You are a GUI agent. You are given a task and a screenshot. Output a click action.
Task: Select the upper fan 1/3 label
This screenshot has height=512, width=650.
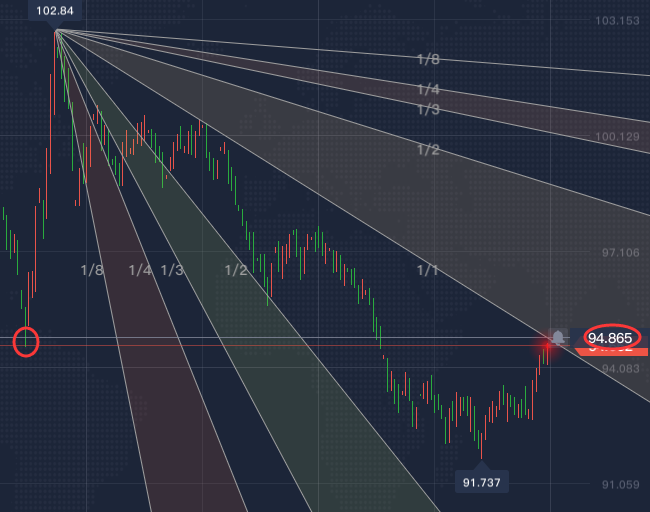[x=428, y=109]
